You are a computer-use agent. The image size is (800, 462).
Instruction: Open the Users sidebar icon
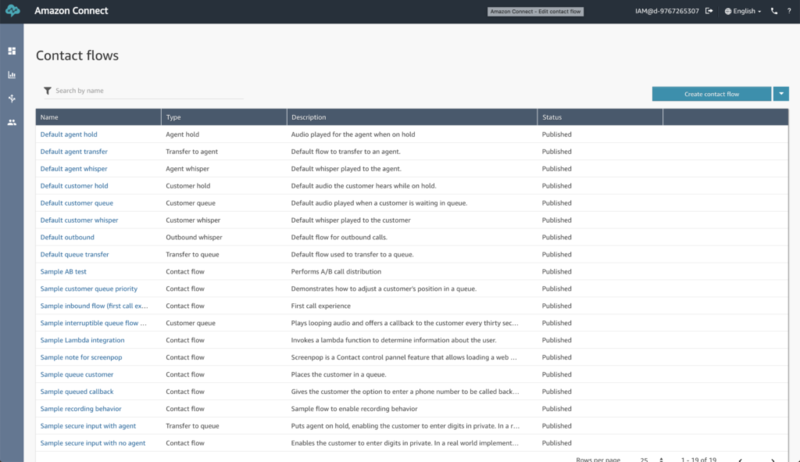[x=12, y=122]
